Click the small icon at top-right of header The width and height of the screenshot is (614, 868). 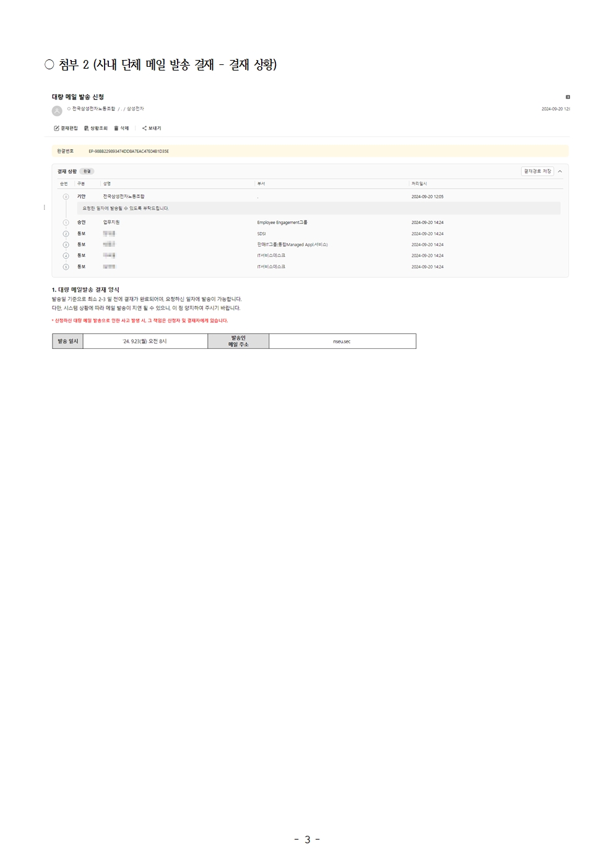pyautogui.click(x=568, y=97)
